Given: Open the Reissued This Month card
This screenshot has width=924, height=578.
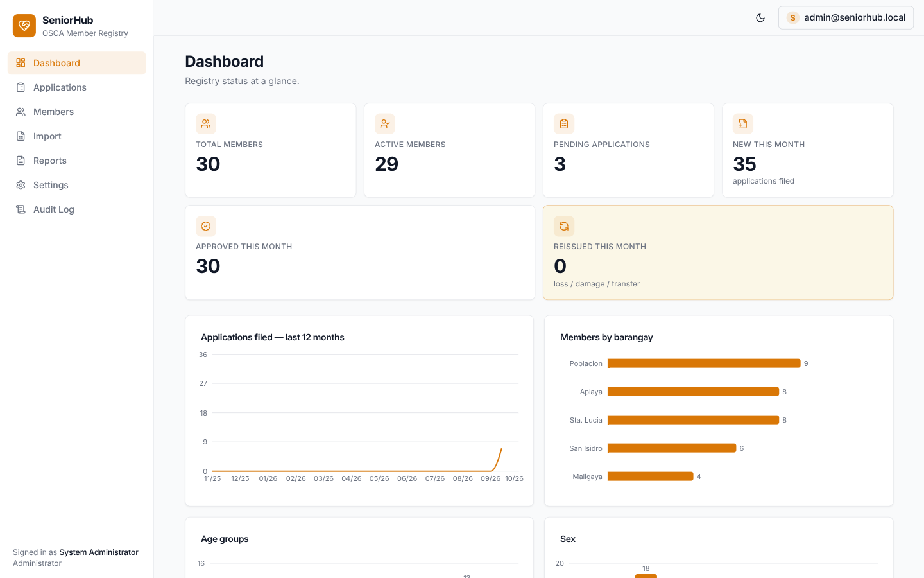Looking at the screenshot, I should click(x=718, y=252).
